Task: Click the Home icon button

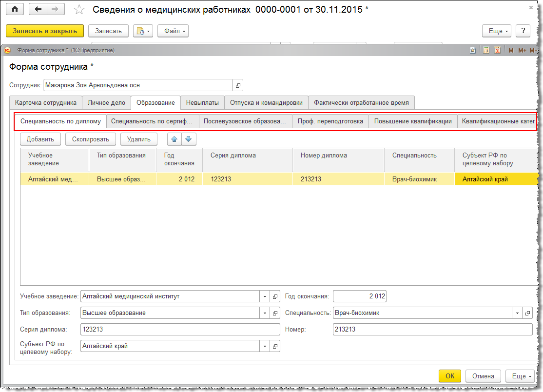Action: [15, 9]
